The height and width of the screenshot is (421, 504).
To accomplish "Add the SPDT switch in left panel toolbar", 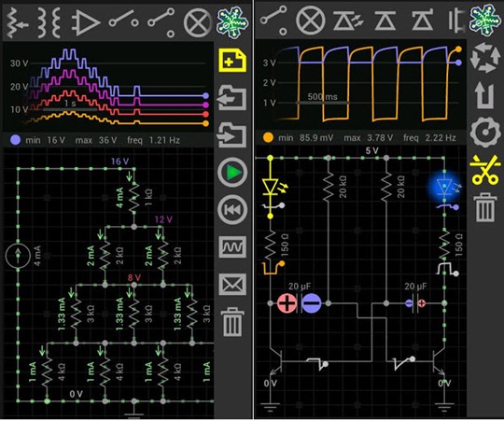I will pos(161,21).
